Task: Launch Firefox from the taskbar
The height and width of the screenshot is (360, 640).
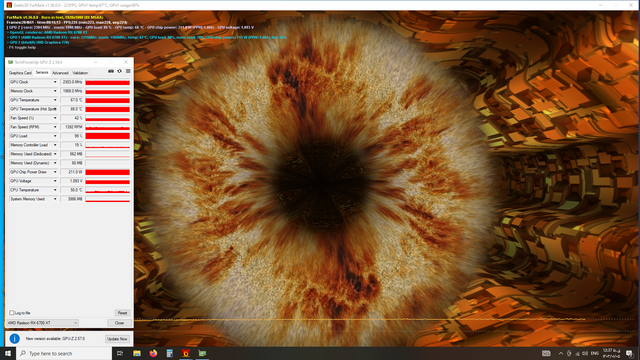Action: pyautogui.click(x=153, y=353)
